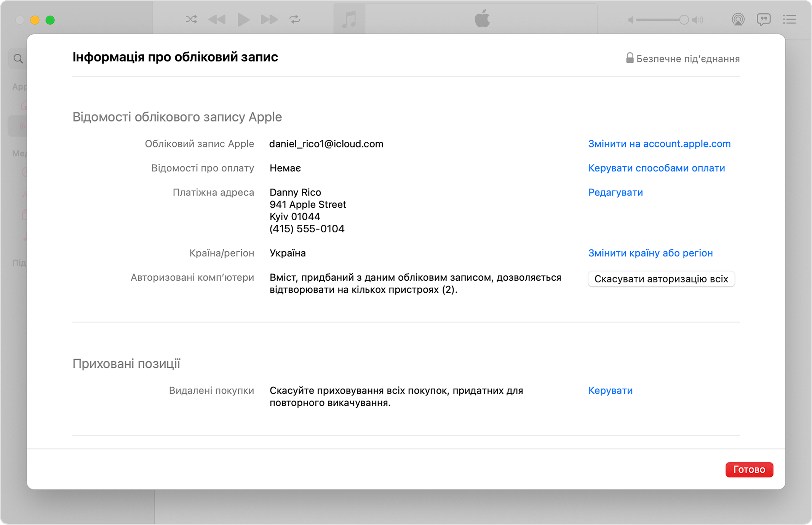This screenshot has width=812, height=525.
Task: Click the 'Обліковий запис Apple' label
Action: pyautogui.click(x=199, y=144)
